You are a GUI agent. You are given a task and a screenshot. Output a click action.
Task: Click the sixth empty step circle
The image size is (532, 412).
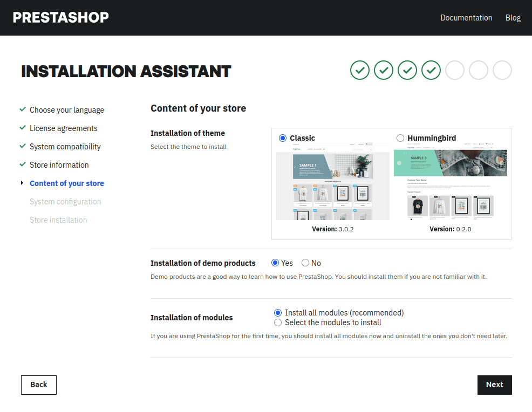[479, 70]
